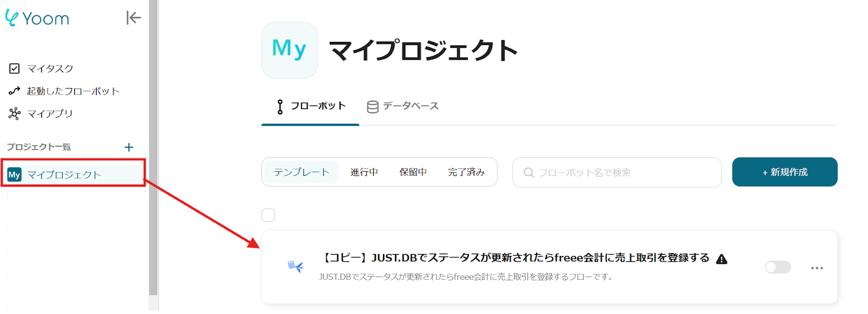This screenshot has height=314, width=868.
Task: Toggle the JUST.DB flow on/off switch
Action: click(x=778, y=267)
